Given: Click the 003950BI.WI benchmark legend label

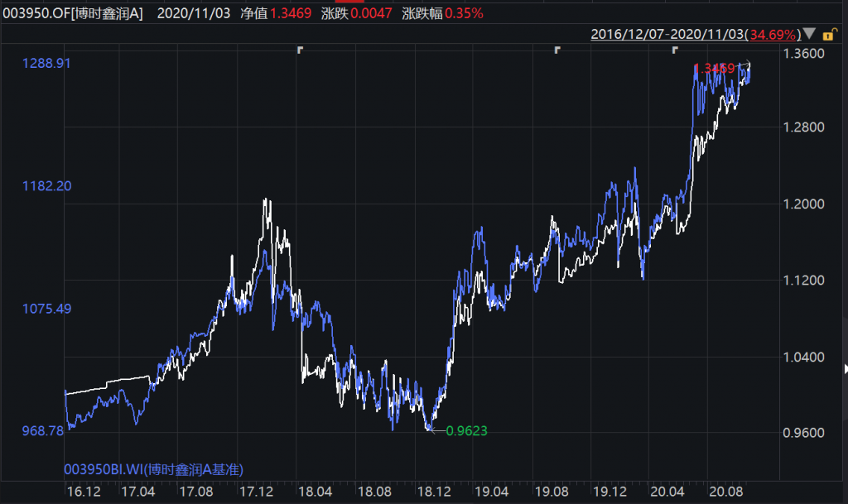Looking at the screenshot, I should [153, 469].
